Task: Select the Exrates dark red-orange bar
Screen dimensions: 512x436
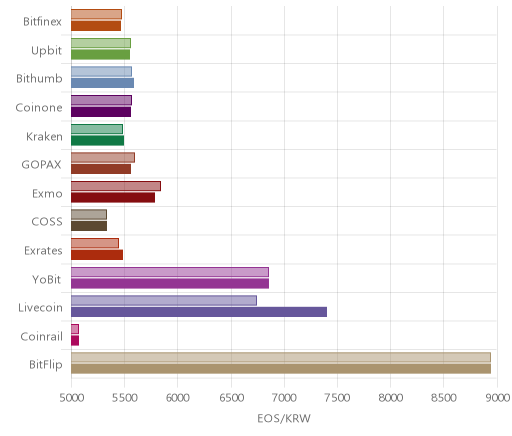Action: tap(97, 255)
